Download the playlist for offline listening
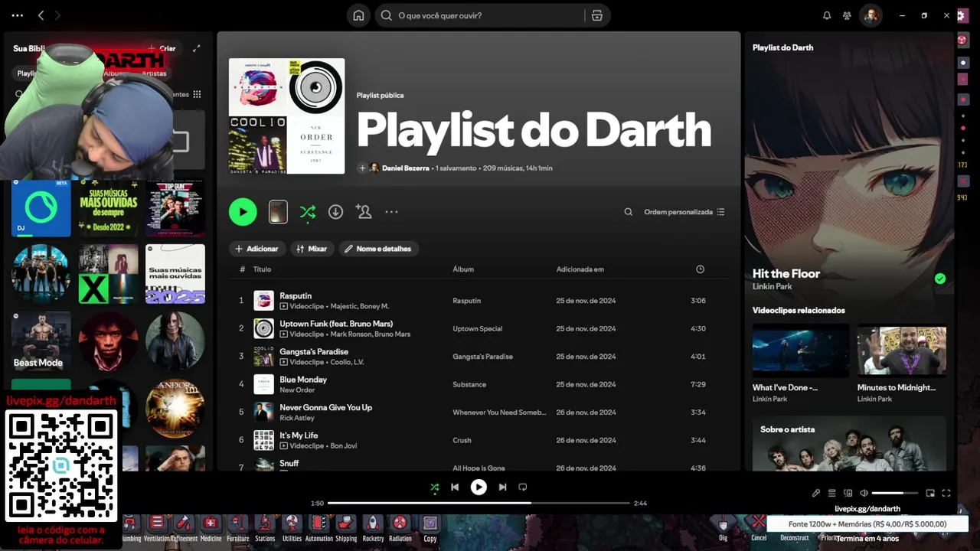The width and height of the screenshot is (980, 551). tap(335, 212)
